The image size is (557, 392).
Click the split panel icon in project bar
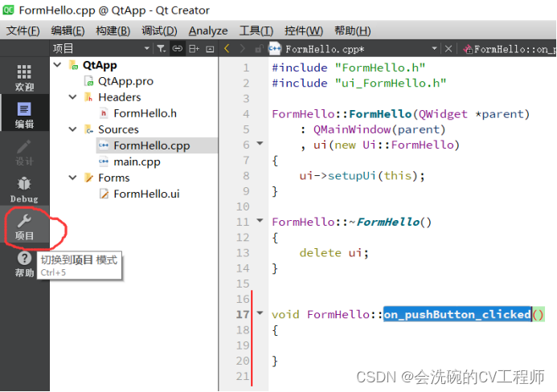coord(194,49)
